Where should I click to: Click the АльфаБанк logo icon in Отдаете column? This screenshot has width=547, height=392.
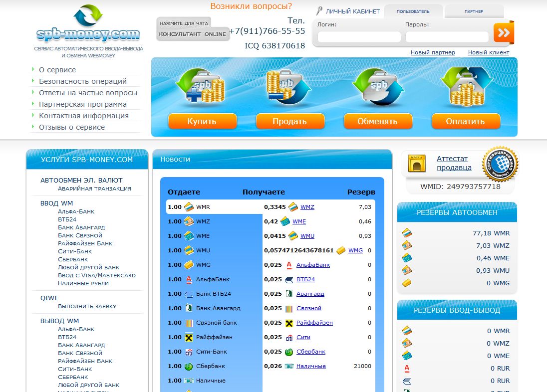[189, 279]
